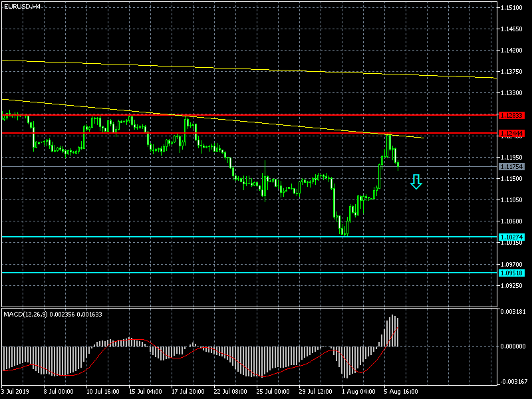Click the 29 Jul 12:00 time label
This screenshot has width=532, height=399.
316,391
